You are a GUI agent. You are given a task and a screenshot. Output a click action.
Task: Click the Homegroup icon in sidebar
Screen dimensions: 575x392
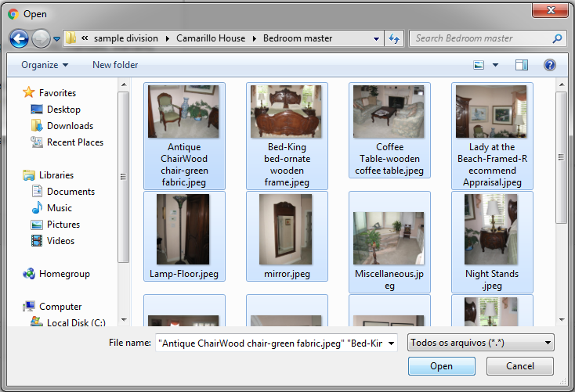29,274
